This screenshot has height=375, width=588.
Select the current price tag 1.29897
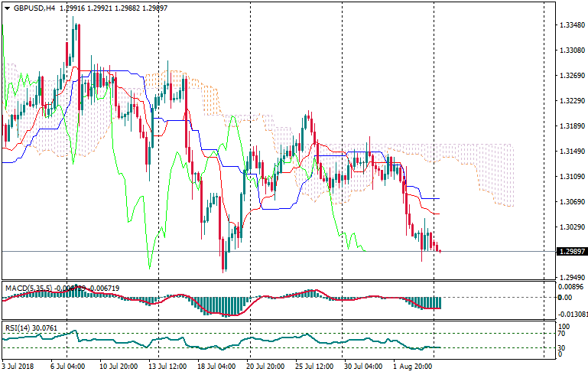(x=570, y=252)
